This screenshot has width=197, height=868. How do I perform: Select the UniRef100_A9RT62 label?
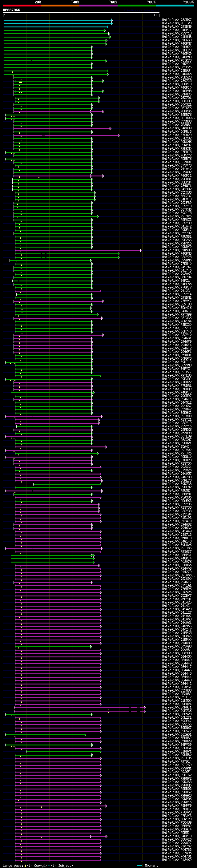177,775
